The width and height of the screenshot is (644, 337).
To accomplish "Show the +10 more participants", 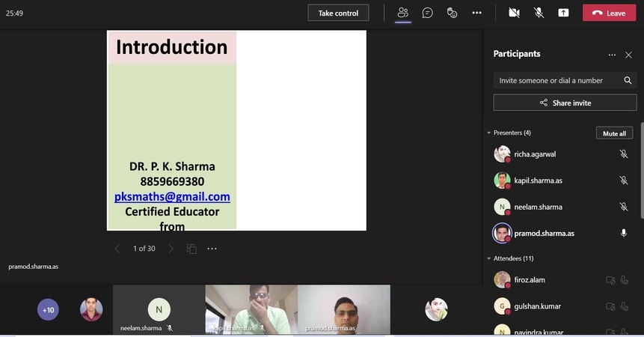I will [x=48, y=309].
